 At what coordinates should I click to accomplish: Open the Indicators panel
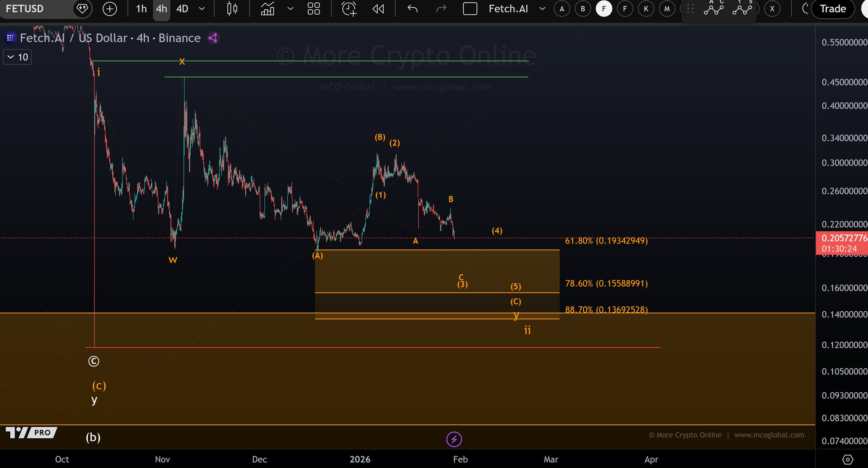coord(267,9)
